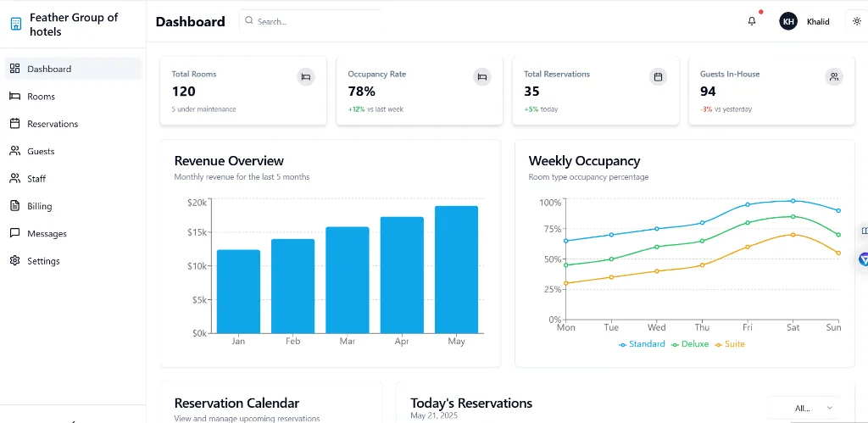Click the Feb revenue bar
Image resolution: width=868 pixels, height=423 pixels.
click(292, 287)
